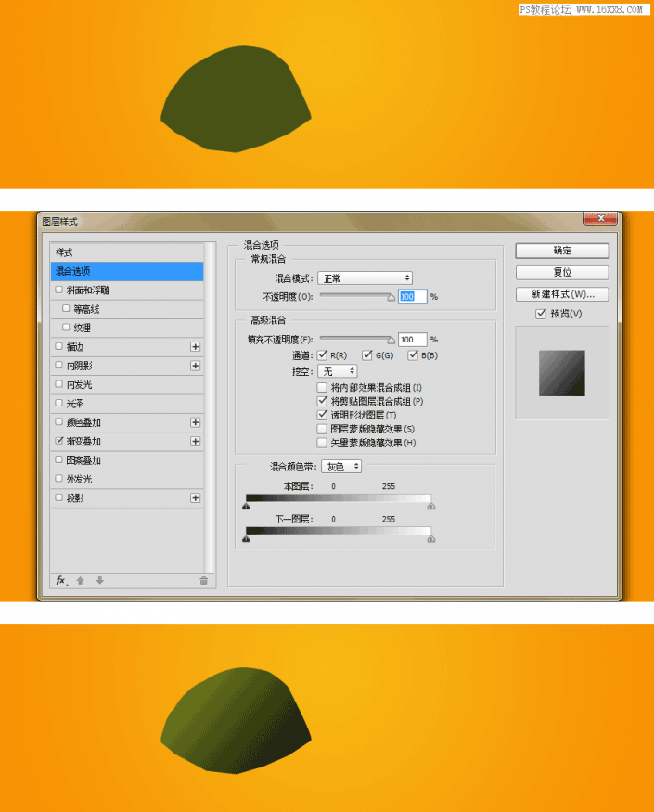Click the move effect up arrow

coord(81,580)
